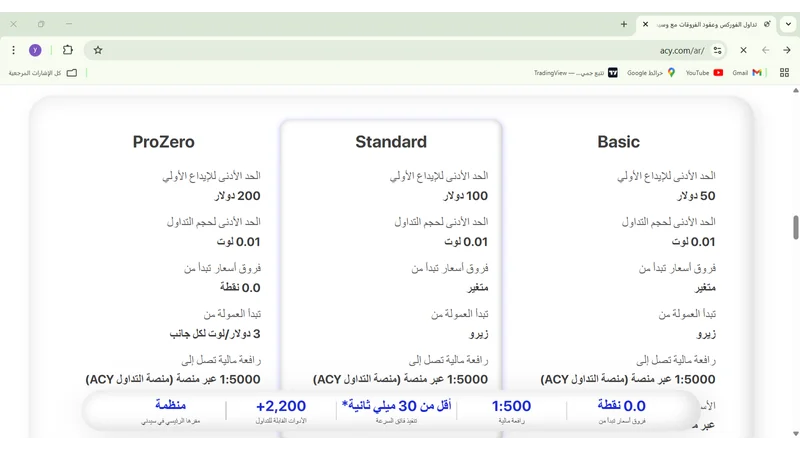Click the 1:500 leverage stat in bottom bar

[511, 406]
